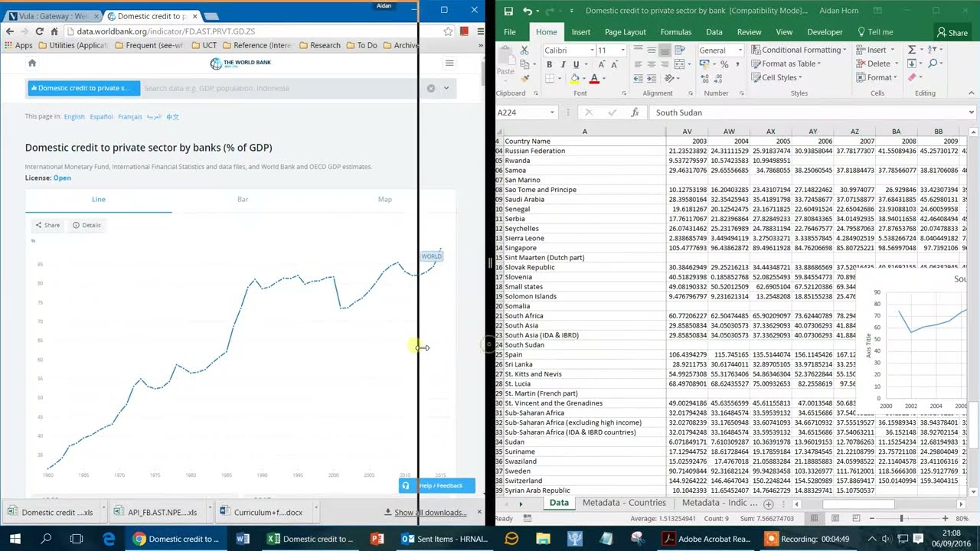Click the Español language link
Screen dimensions: 980x551
coord(101,117)
